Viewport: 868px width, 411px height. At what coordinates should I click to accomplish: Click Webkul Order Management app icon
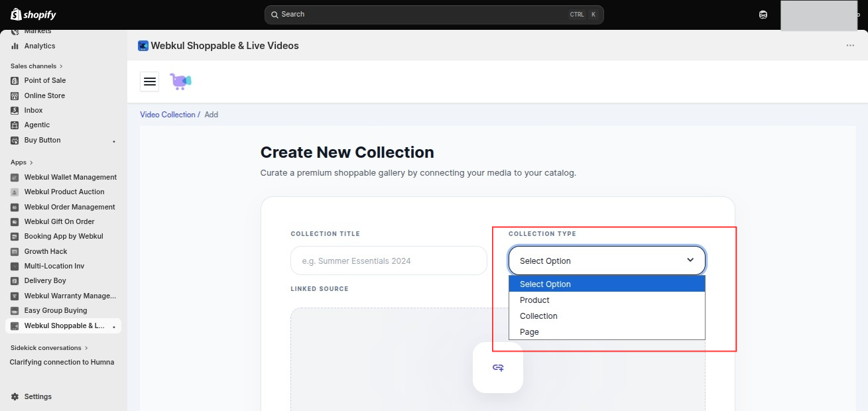(15, 207)
